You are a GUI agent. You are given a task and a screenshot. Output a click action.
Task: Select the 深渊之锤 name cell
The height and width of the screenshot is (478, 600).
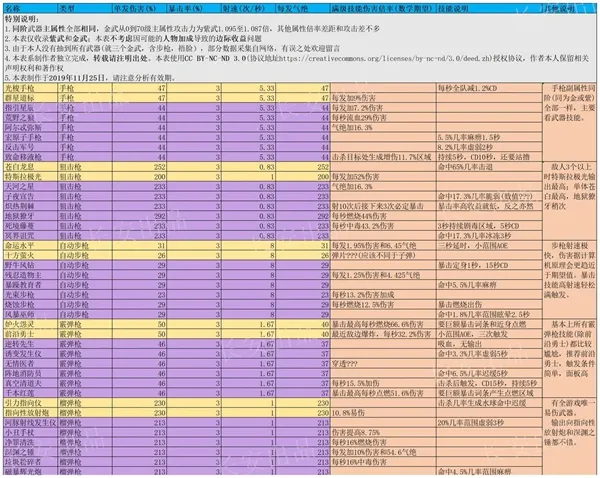click(x=30, y=452)
